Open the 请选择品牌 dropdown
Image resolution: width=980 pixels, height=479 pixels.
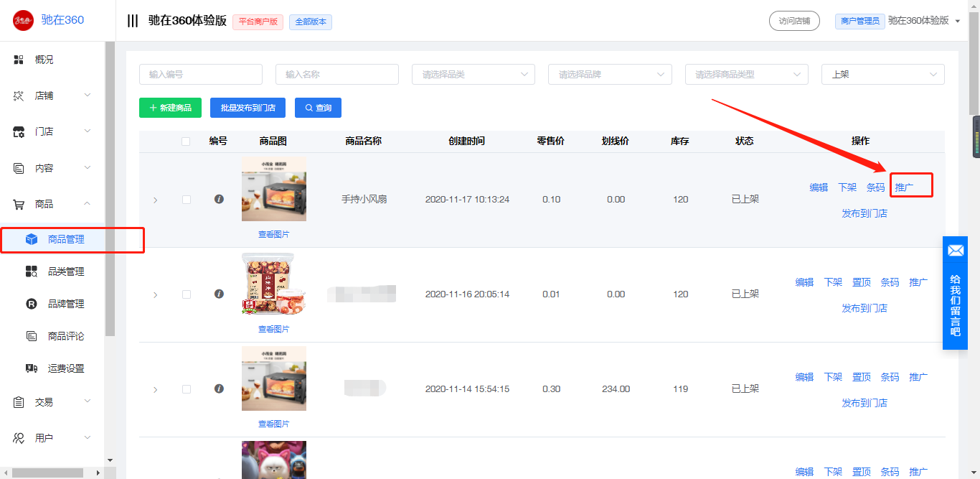610,75
